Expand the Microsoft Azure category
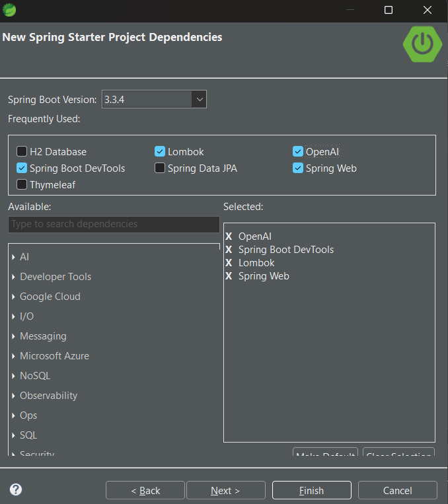Viewport: 448px width, 504px height. [14, 356]
